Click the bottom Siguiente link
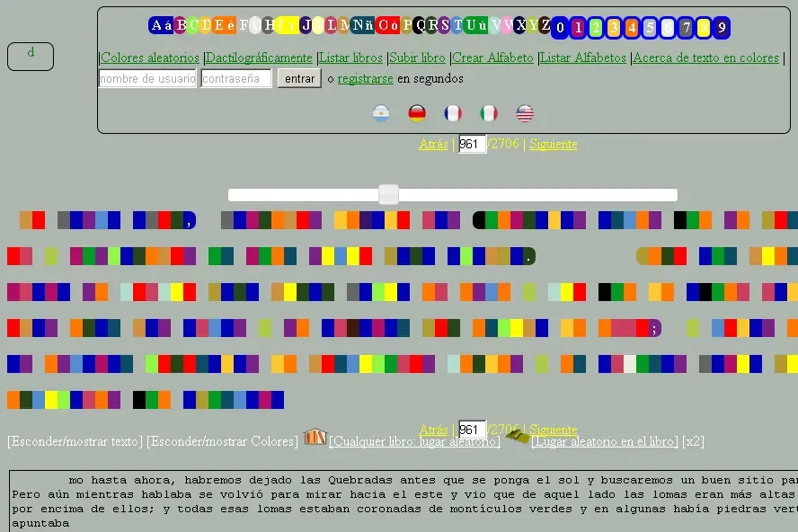 (x=553, y=430)
